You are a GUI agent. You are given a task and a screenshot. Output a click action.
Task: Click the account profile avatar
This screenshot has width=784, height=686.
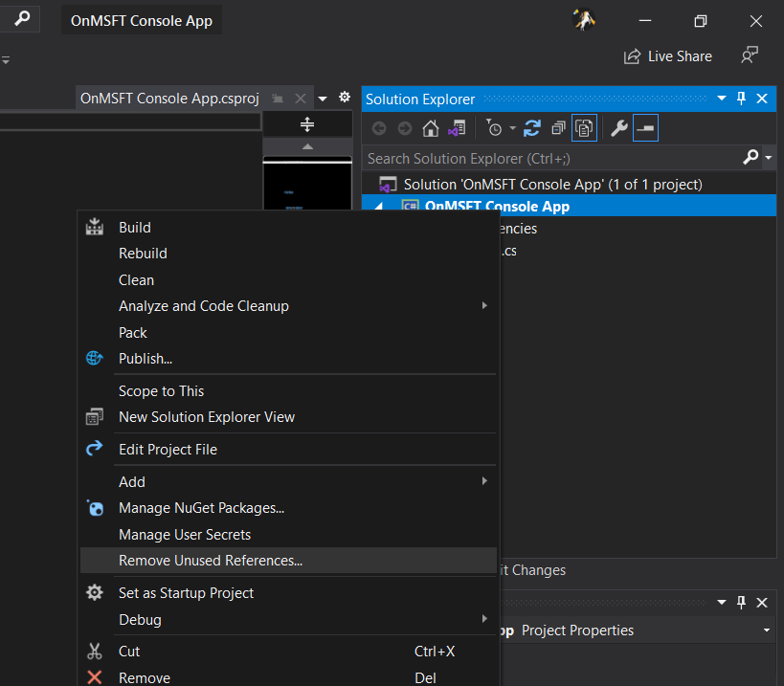[x=584, y=20]
